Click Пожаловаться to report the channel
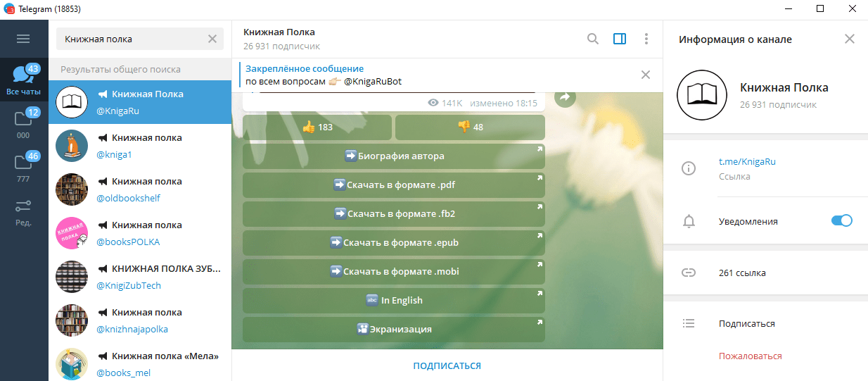 [750, 356]
